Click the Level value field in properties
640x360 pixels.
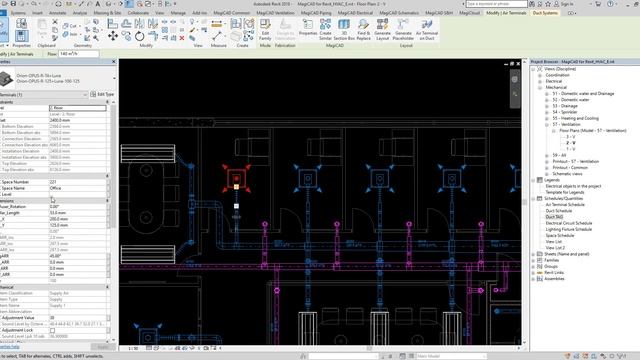click(x=78, y=108)
